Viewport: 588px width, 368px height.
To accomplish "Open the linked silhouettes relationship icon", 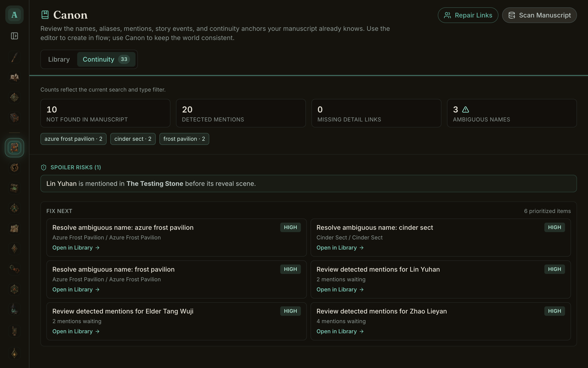I will click(x=14, y=269).
